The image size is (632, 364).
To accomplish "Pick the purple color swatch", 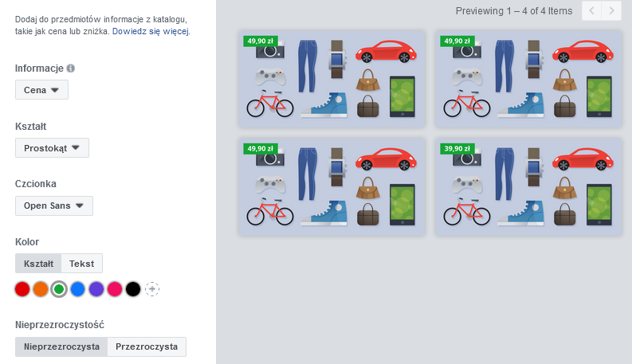I will pyautogui.click(x=96, y=289).
